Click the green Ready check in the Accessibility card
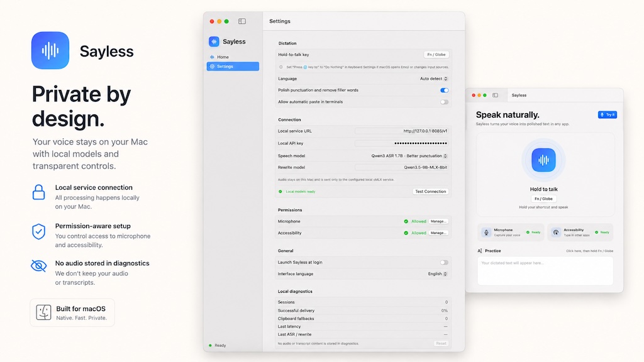 (597, 233)
